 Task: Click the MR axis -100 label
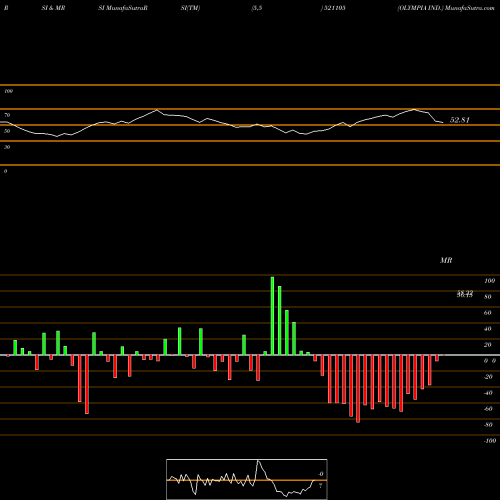point(490,441)
